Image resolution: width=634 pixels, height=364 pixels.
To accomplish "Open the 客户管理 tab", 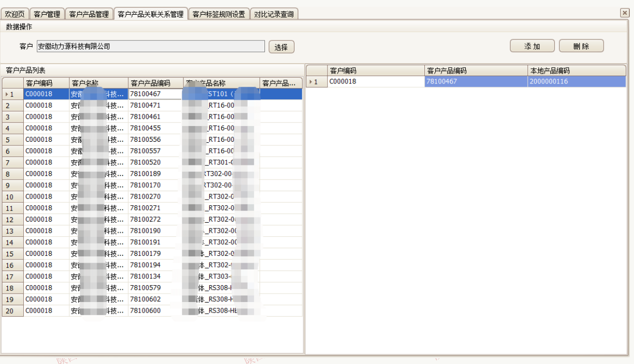I will 47,14.
